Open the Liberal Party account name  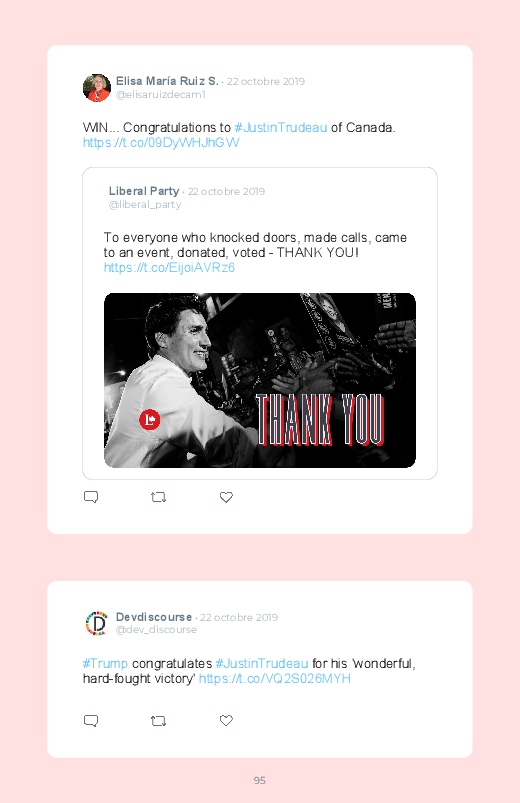[x=144, y=191]
